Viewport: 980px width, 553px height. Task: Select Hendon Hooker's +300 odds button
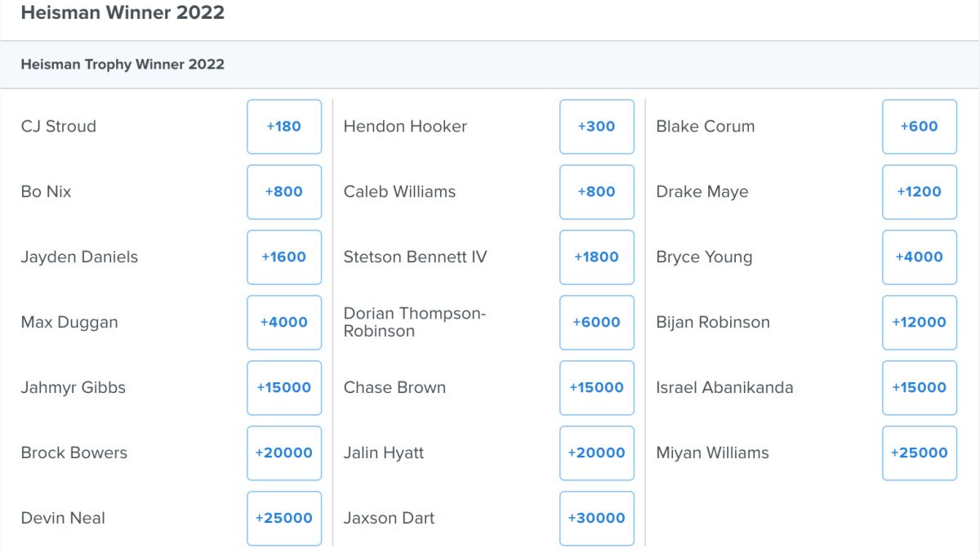[596, 127]
